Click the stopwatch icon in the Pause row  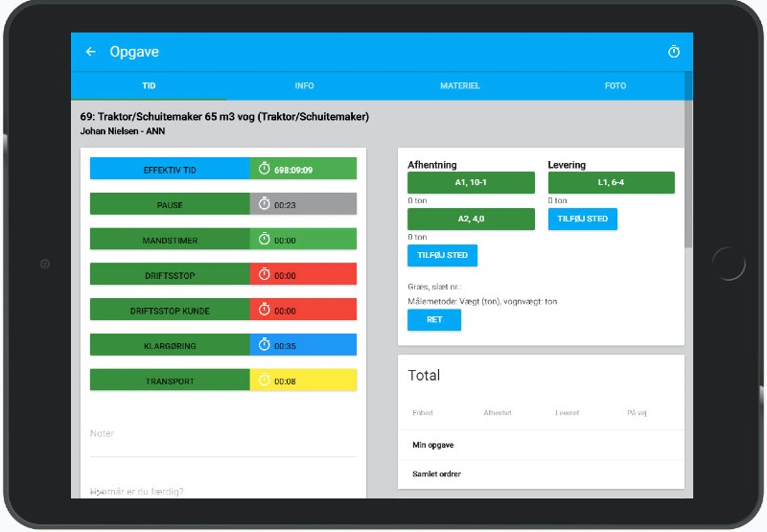point(265,205)
